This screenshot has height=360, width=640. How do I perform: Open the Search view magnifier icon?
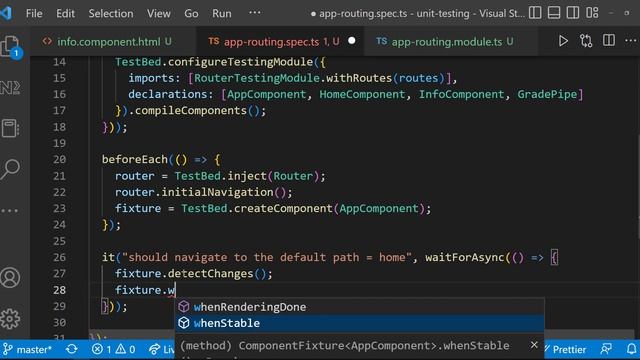[x=10, y=169]
